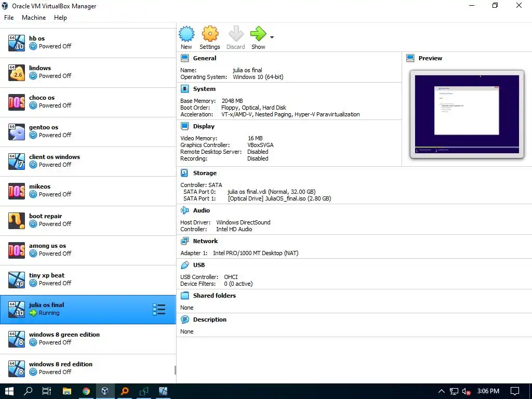The height and width of the screenshot is (399, 532).
Task: Click the 'Running' status text
Action: pyautogui.click(x=49, y=313)
